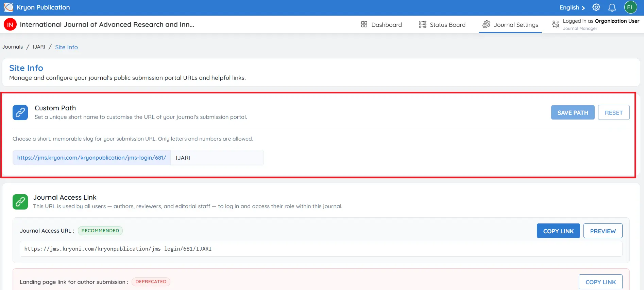Open the IJARI breadcrumb link
Screen dimensions: 644x290
pyautogui.click(x=39, y=47)
